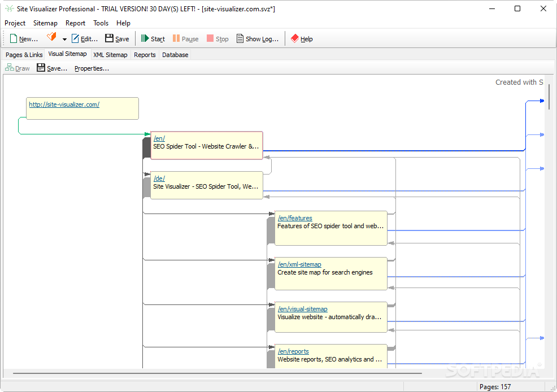Click 'Visualize website - automatically dra…' text

[x=329, y=317]
